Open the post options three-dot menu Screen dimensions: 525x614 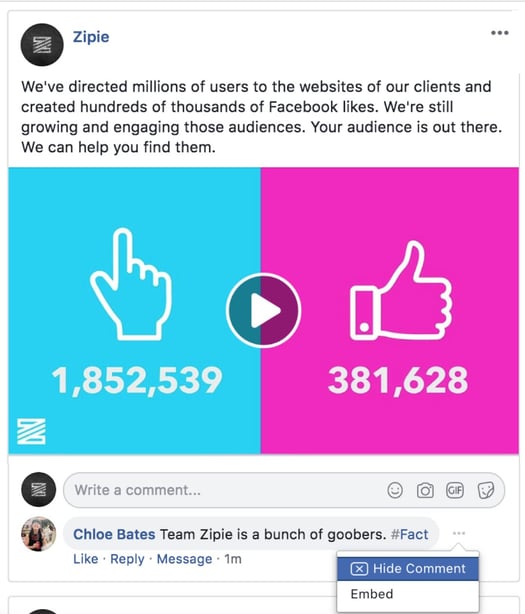click(x=500, y=33)
